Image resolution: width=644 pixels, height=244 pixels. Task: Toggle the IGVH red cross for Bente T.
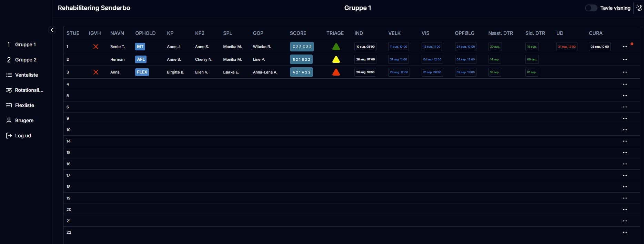pyautogui.click(x=96, y=47)
